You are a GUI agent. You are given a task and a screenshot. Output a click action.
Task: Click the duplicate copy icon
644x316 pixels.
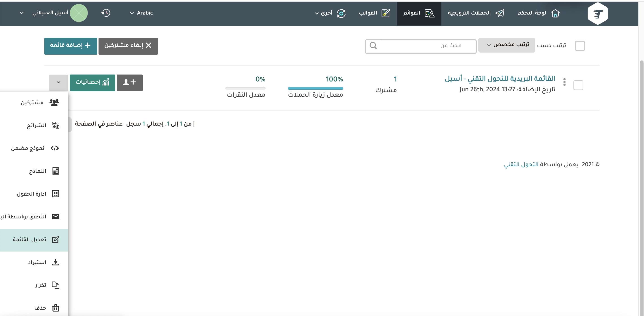(56, 285)
